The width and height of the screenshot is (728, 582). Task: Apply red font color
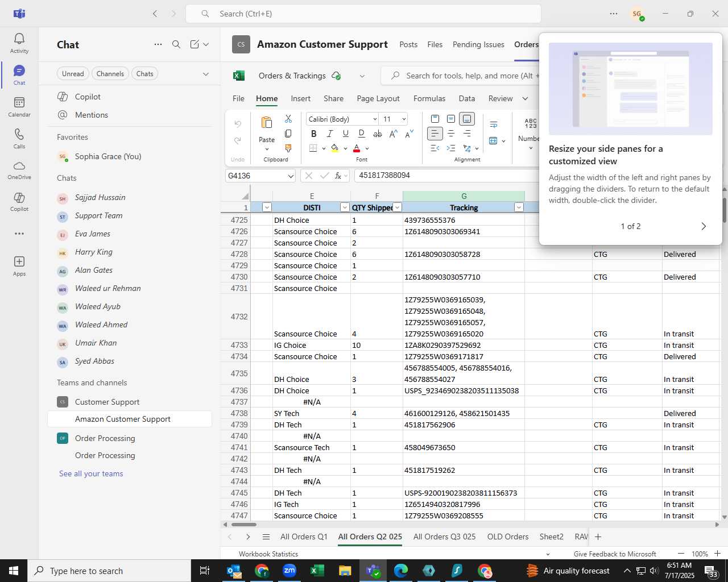[x=357, y=148]
